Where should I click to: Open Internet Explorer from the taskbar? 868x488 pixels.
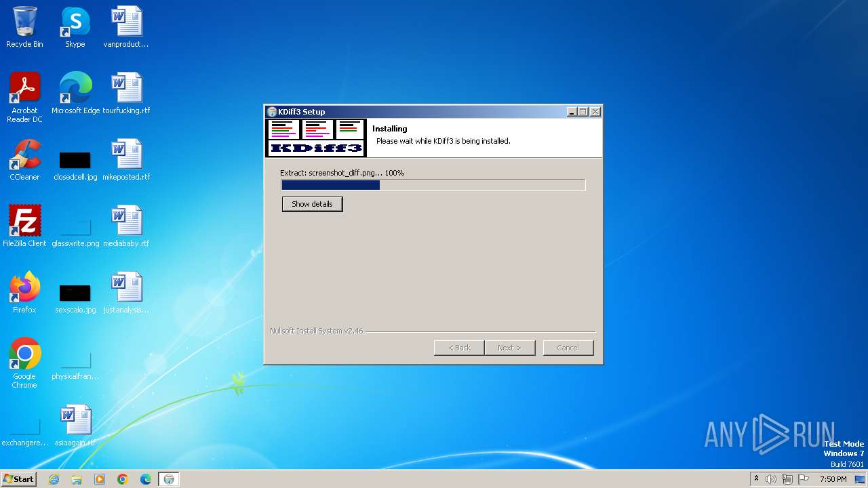point(54,479)
